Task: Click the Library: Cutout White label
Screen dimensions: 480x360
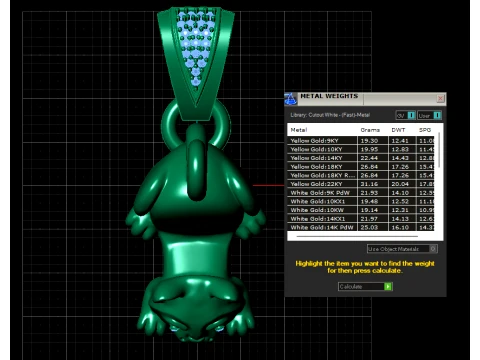Action: pyautogui.click(x=330, y=115)
